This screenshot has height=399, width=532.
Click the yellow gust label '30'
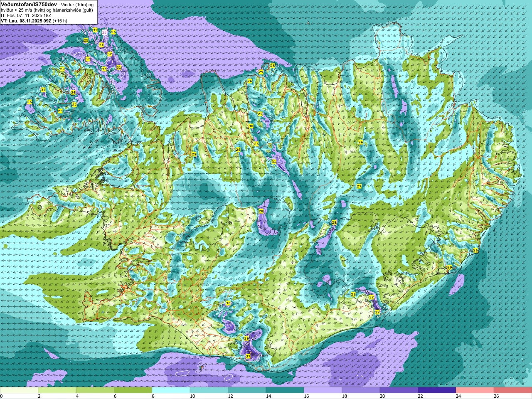251,126
